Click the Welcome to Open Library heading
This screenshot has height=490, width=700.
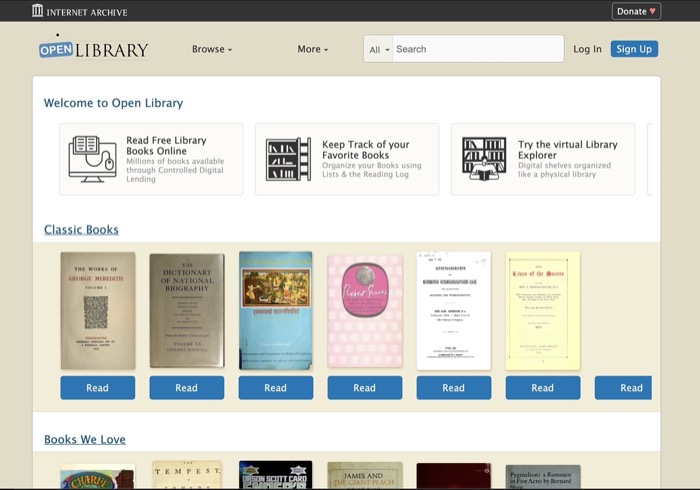(x=113, y=103)
